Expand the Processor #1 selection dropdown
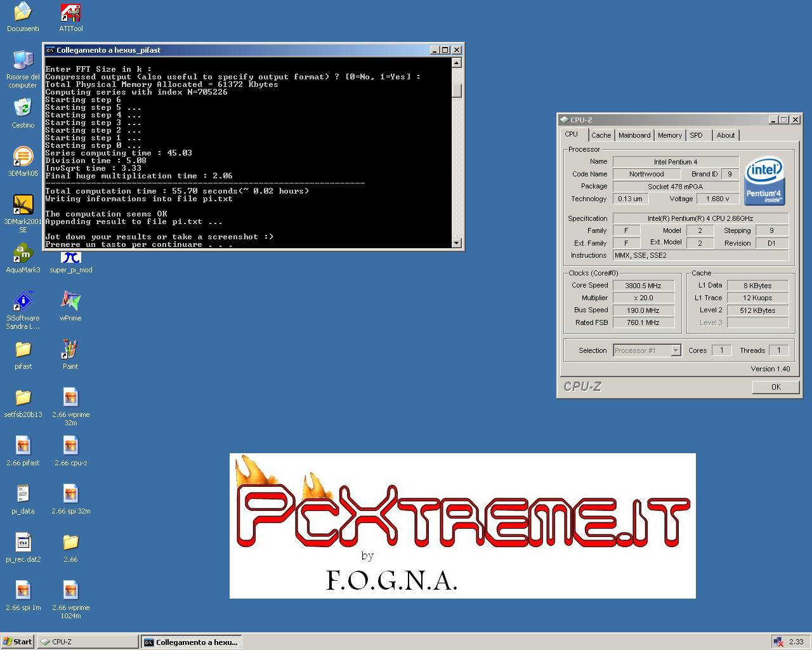This screenshot has width=812, height=650. [x=676, y=350]
